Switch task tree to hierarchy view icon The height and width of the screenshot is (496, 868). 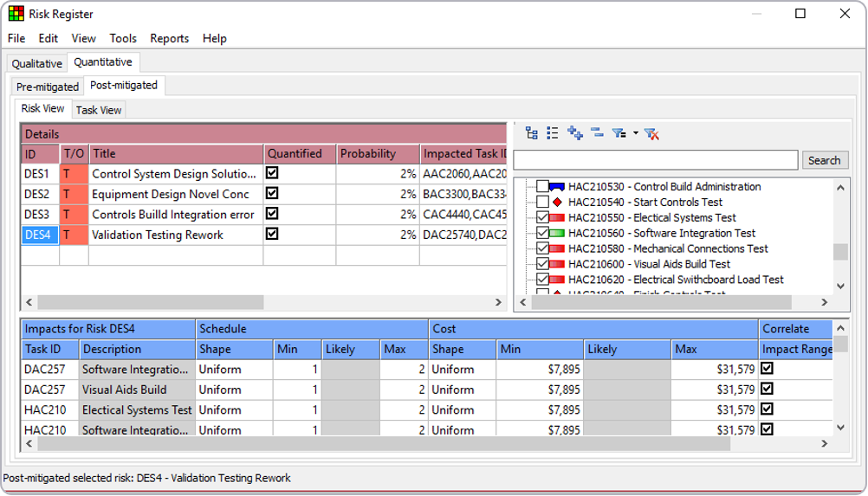click(531, 133)
